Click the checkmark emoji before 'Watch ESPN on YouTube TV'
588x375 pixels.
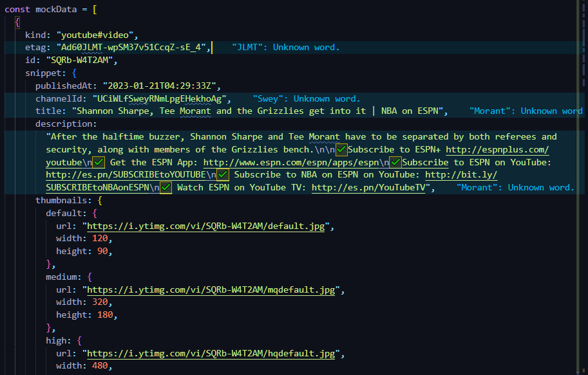click(x=166, y=188)
